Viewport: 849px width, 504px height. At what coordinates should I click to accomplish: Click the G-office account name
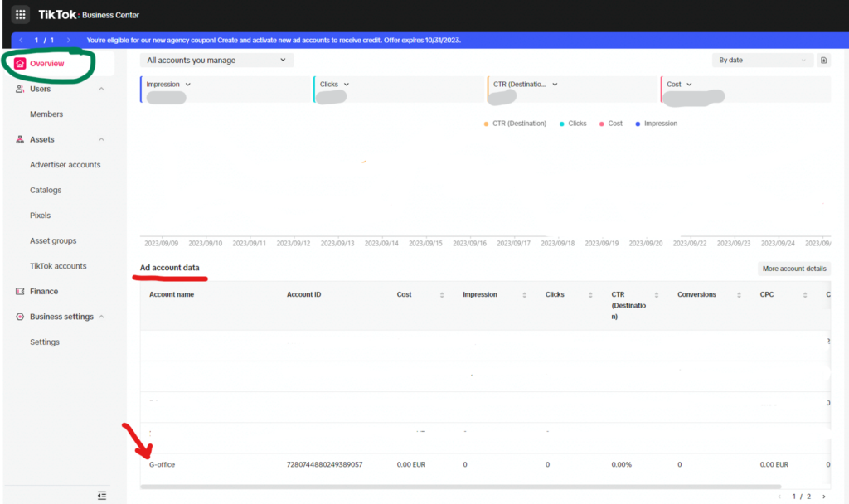pos(162,464)
